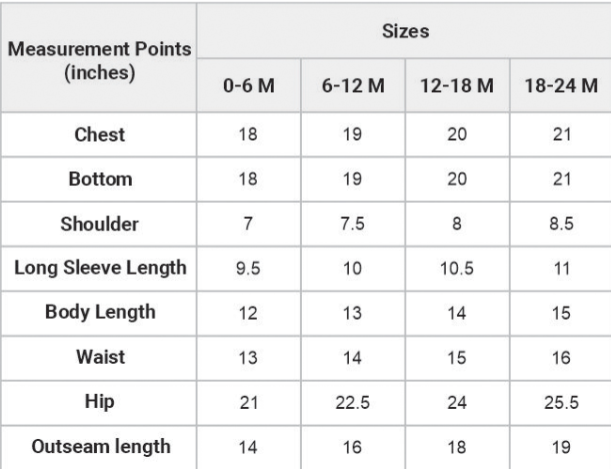Click the 6-12 M size column header
611x469 pixels.
[x=353, y=86]
